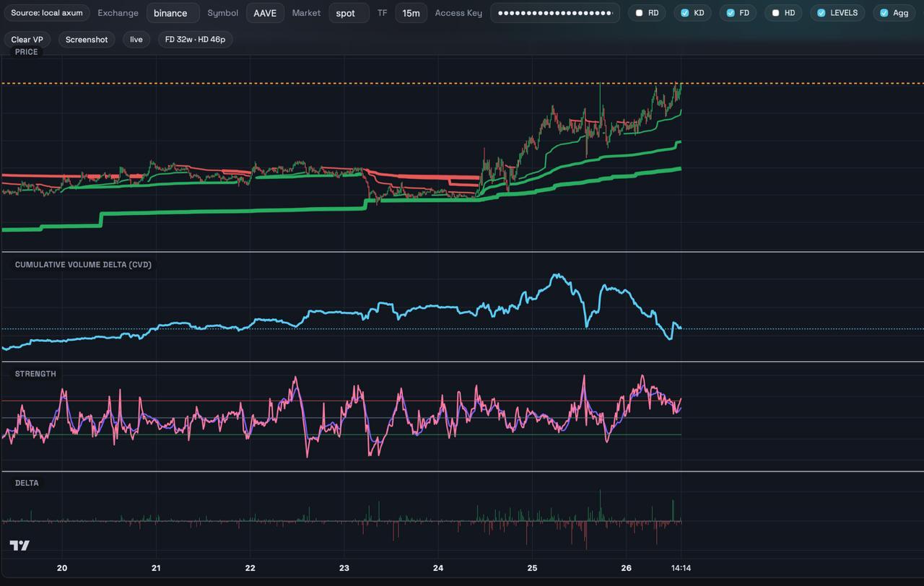Open the binance exchange selector

point(173,13)
